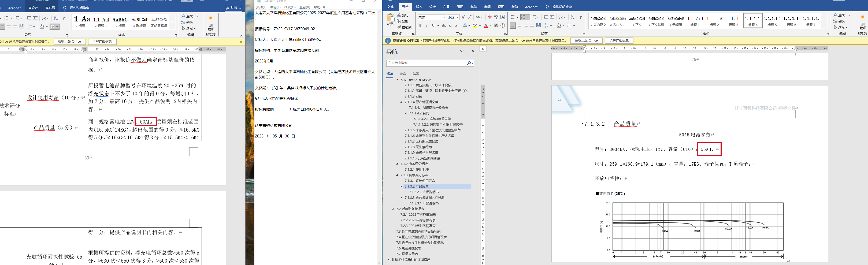Apply red font color

485,26
